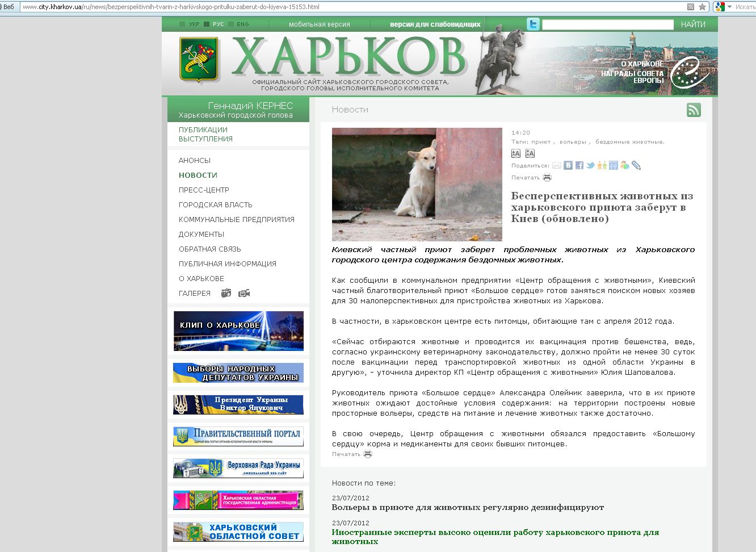Open КЛИП О ХАРЬКОВЕ banner
This screenshot has height=552, width=756.
(x=238, y=331)
